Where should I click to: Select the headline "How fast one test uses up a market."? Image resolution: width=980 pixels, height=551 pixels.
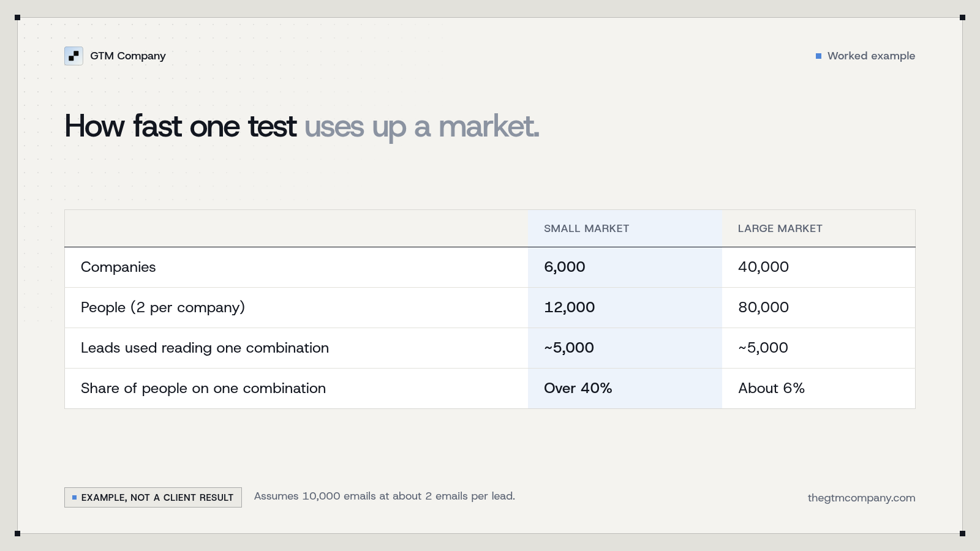tap(302, 127)
